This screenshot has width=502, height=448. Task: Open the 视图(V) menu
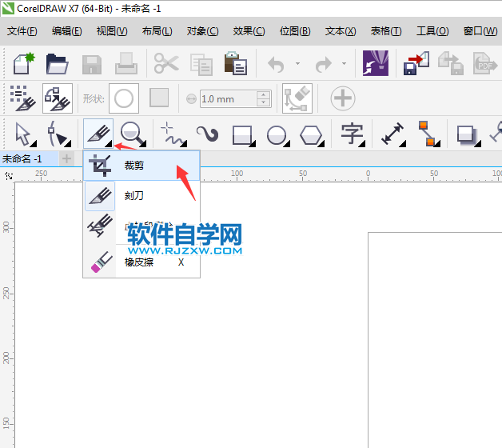(x=112, y=31)
